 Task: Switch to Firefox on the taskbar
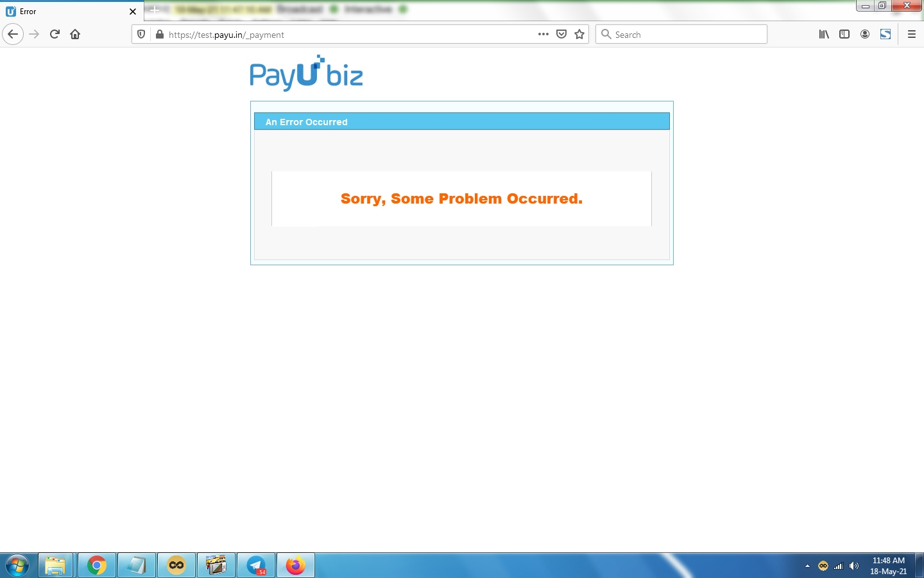pos(296,565)
